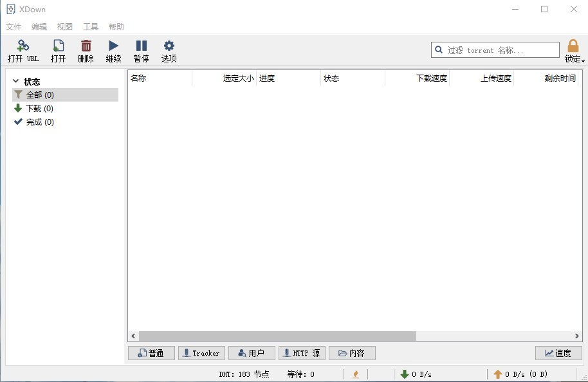Switch to the 用户 tab

252,353
